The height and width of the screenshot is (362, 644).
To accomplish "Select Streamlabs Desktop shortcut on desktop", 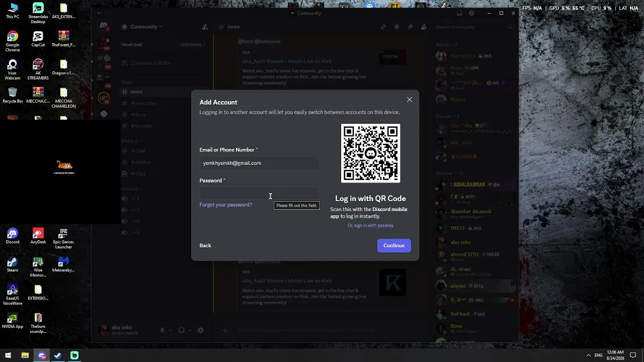I will (x=38, y=14).
